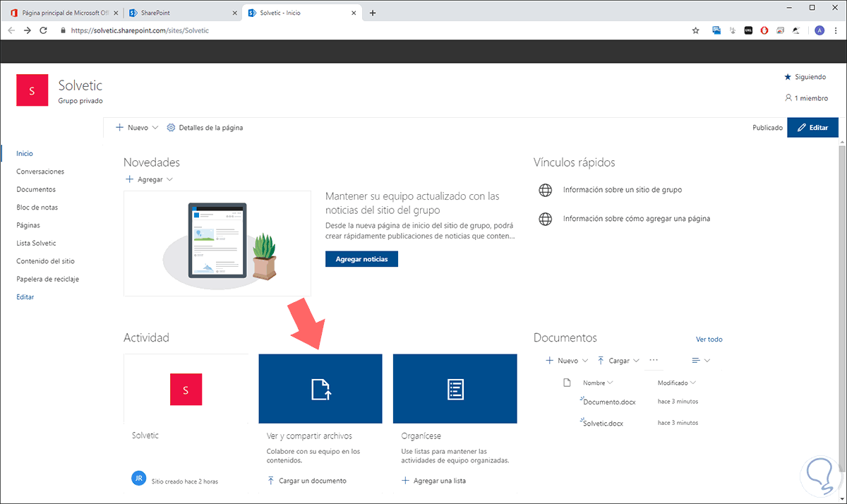Click the Ver todo link
The image size is (847, 504).
coord(709,339)
